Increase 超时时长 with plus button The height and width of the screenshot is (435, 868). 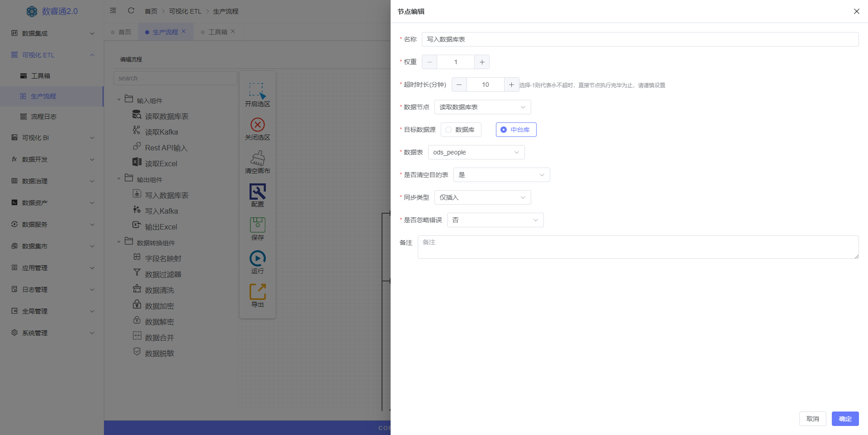tap(511, 84)
